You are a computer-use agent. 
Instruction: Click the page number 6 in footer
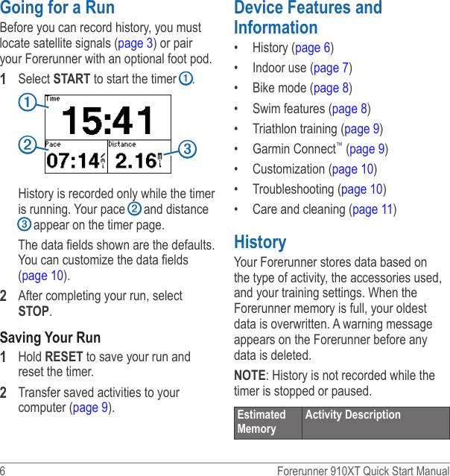click(x=3, y=471)
